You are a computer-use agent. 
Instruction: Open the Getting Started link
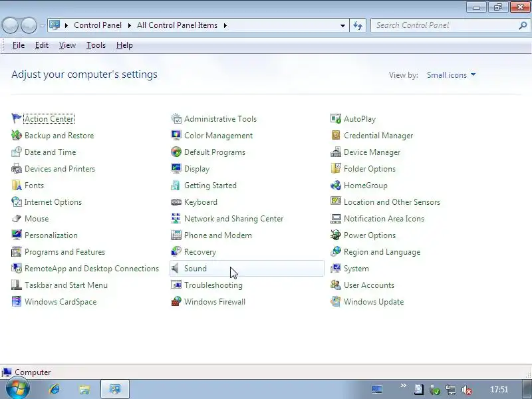click(210, 186)
